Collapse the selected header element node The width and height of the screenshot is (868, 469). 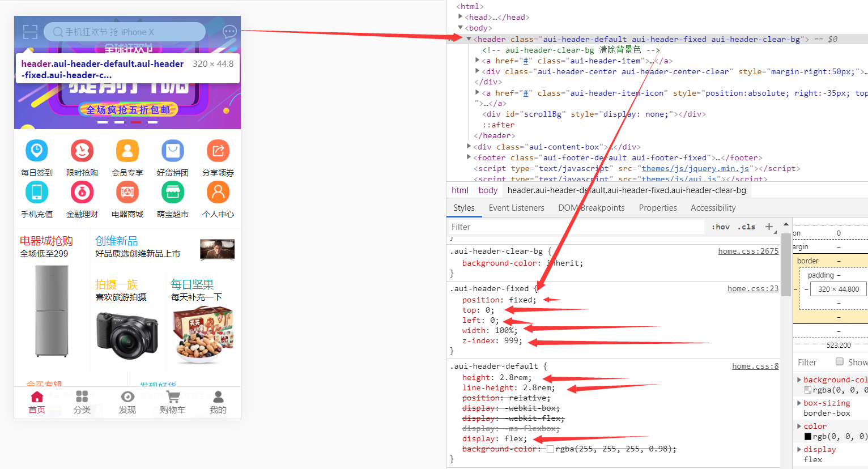tap(469, 39)
